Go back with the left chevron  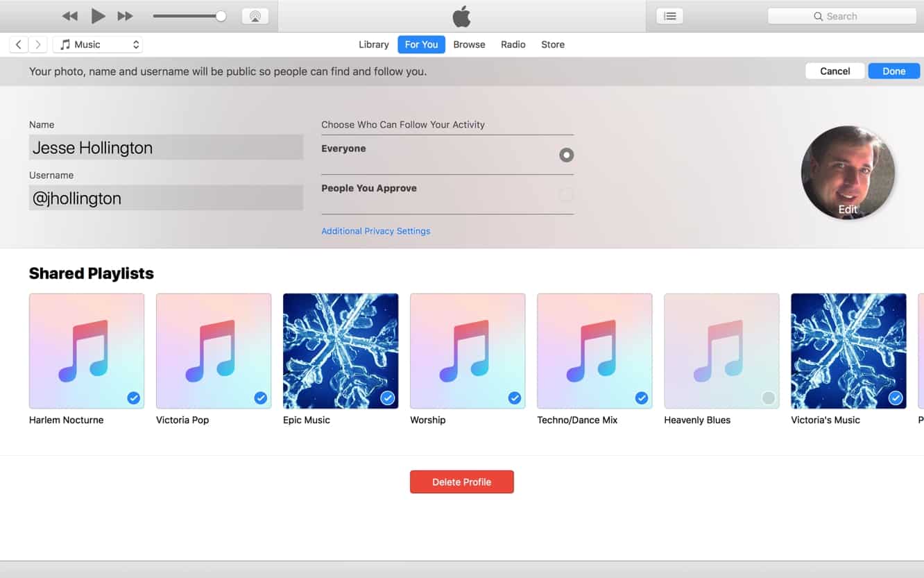(x=19, y=44)
